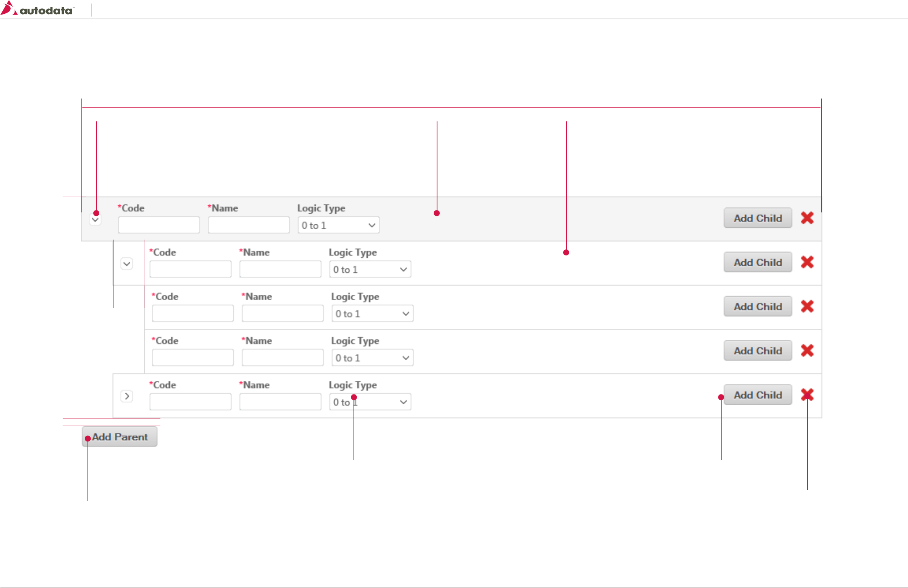This screenshot has width=908, height=588.
Task: Expand the bottom row's right chevron
Action: (x=127, y=396)
